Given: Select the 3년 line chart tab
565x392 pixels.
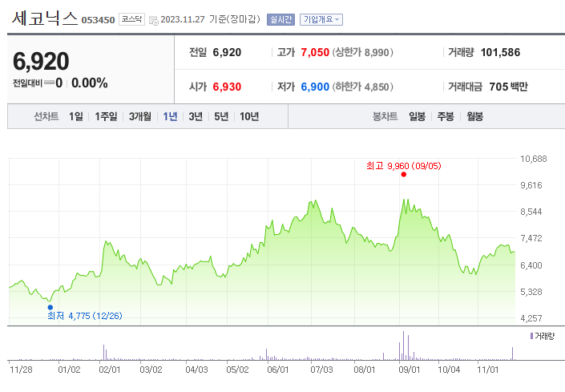Looking at the screenshot, I should click(x=196, y=116).
